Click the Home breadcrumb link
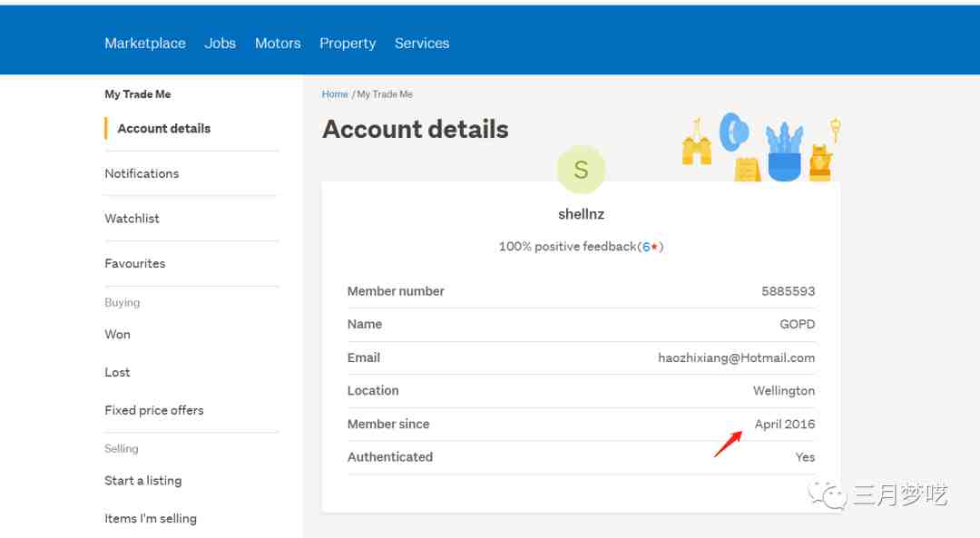This screenshot has width=980, height=538. tap(335, 94)
